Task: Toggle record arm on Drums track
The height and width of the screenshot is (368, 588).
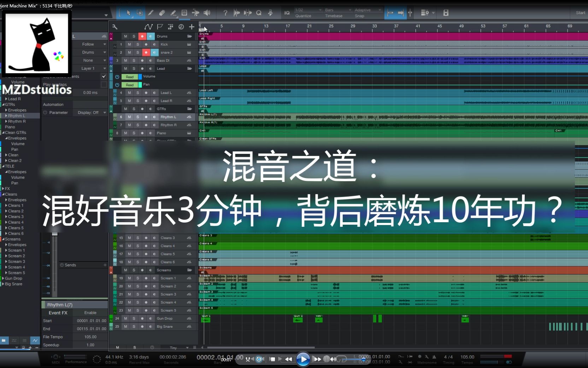Action: (142, 36)
